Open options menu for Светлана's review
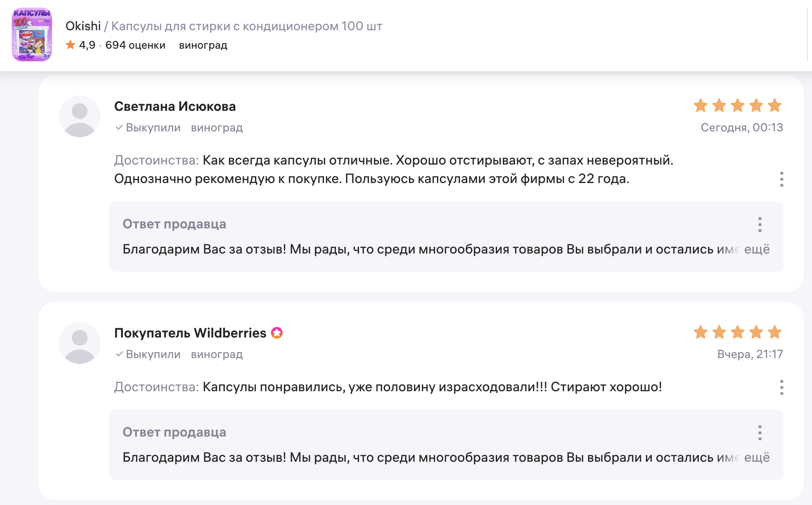Image resolution: width=812 pixels, height=505 pixels. (x=781, y=179)
